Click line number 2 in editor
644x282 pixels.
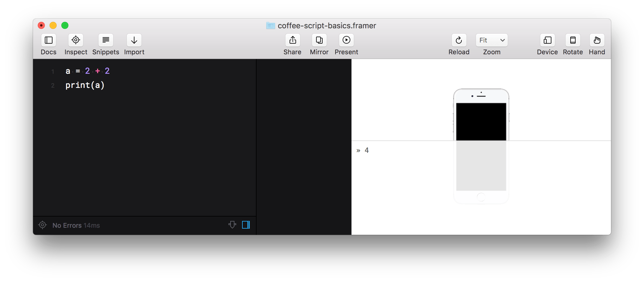click(x=53, y=86)
